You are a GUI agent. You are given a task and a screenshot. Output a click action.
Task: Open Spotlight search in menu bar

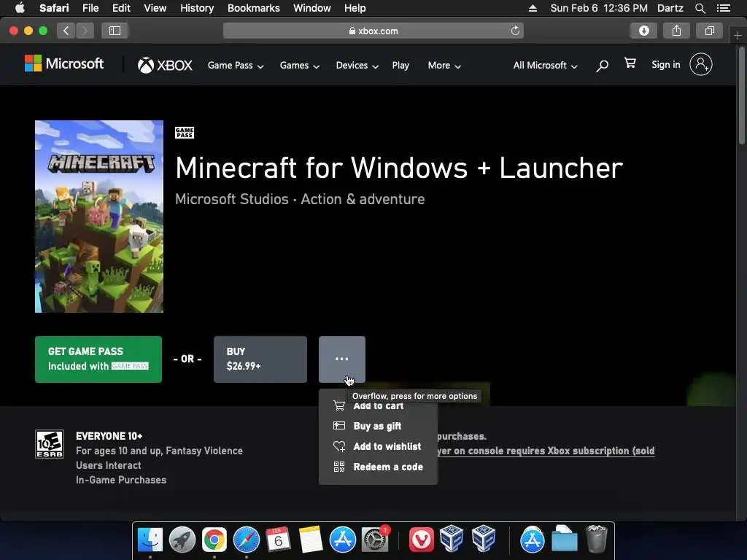700,8
